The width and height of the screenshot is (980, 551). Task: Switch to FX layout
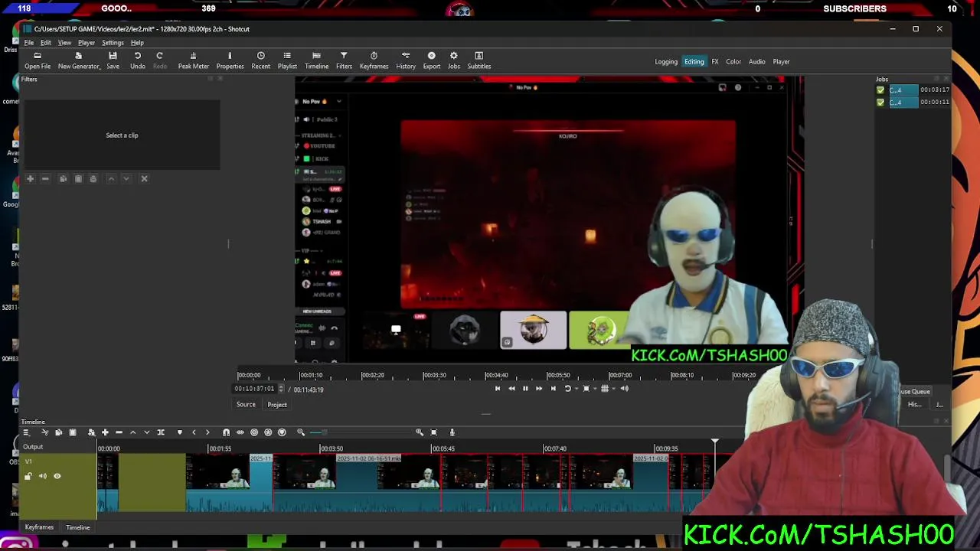tap(715, 62)
